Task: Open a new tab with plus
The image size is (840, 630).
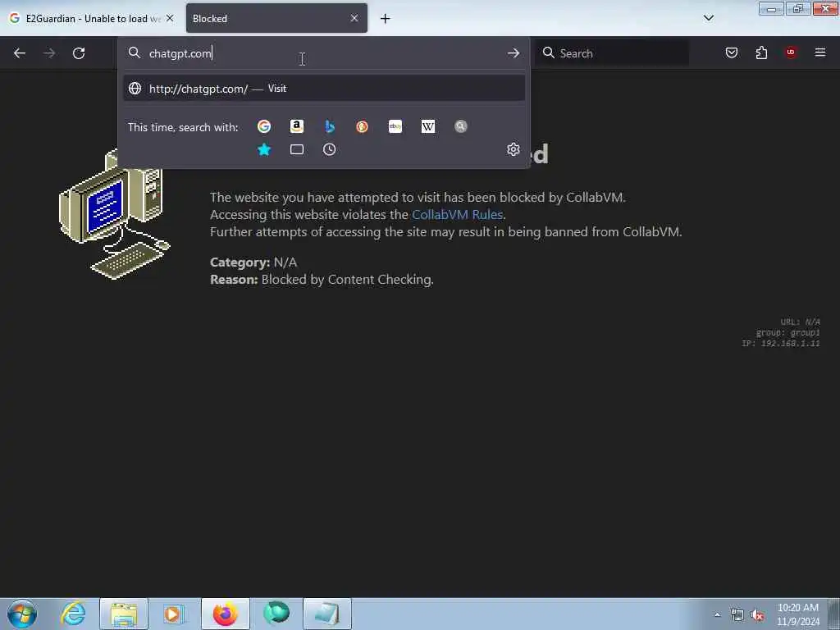Action: pyautogui.click(x=386, y=19)
